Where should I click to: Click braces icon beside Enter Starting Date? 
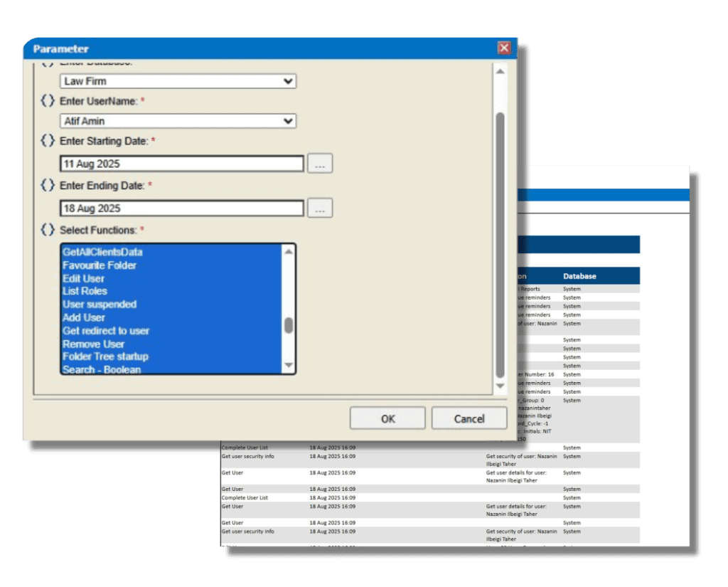click(48, 141)
